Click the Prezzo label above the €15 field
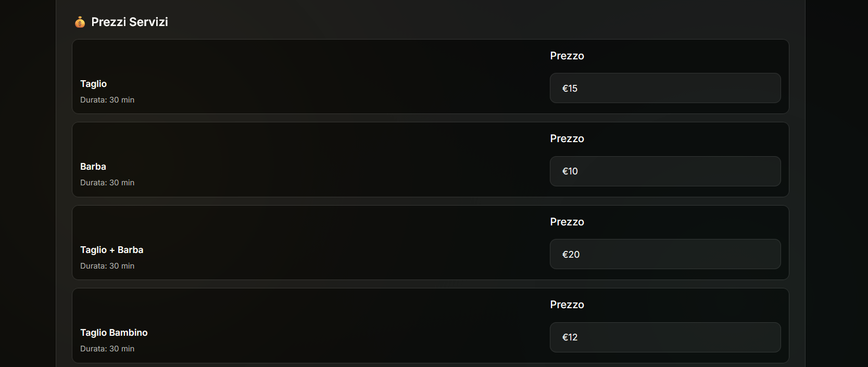This screenshot has width=868, height=367. click(x=567, y=56)
